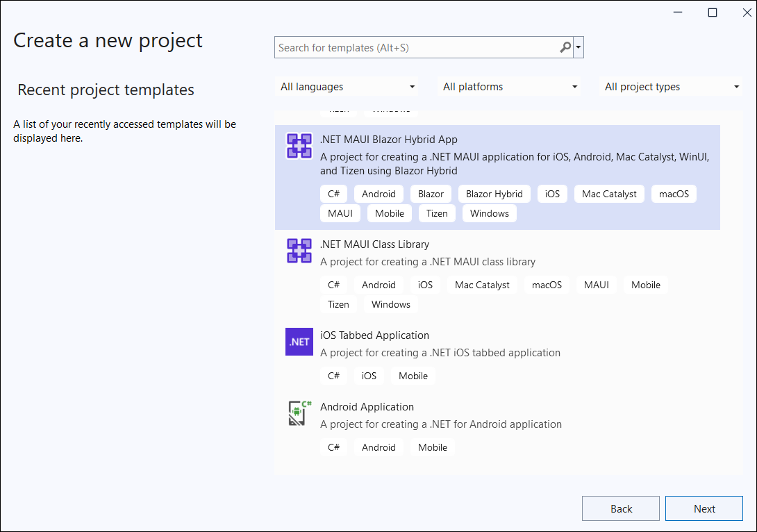Click the iOS Tabbed Application description text
Viewport: 757px width, 532px height.
click(x=440, y=353)
